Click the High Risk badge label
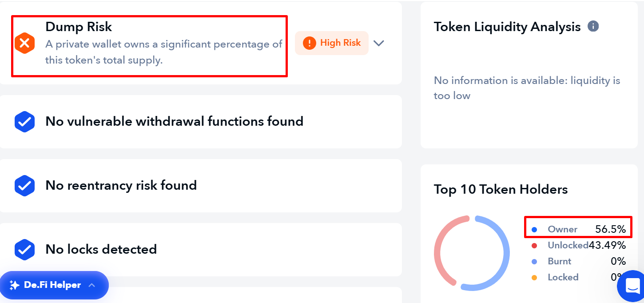 (340, 43)
